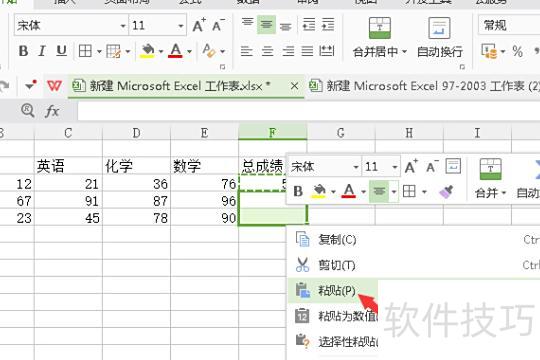The width and height of the screenshot is (540, 360).
Task: Align text right in ribbon
Action: 288,51
